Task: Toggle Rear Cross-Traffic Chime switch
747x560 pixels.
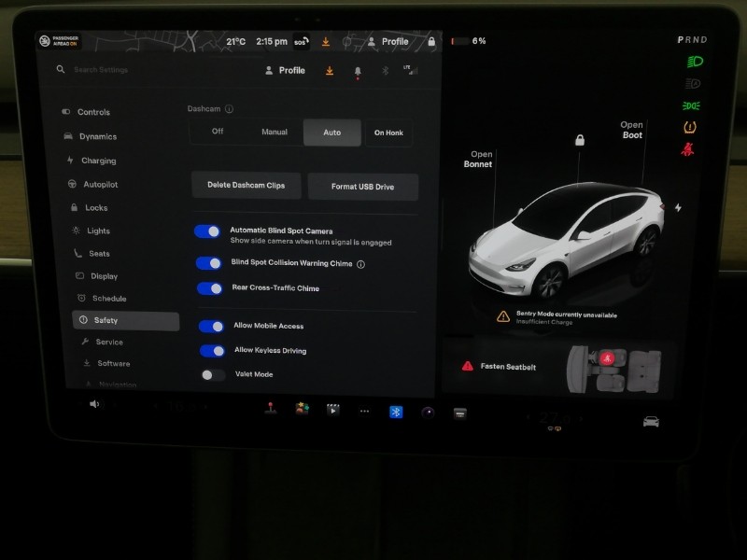Action: point(209,288)
